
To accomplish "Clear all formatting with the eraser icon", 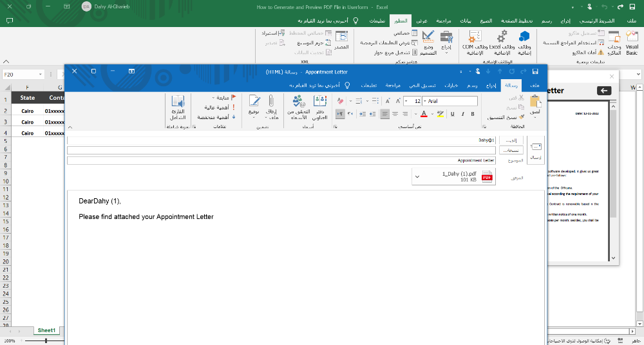I will pyautogui.click(x=339, y=101).
